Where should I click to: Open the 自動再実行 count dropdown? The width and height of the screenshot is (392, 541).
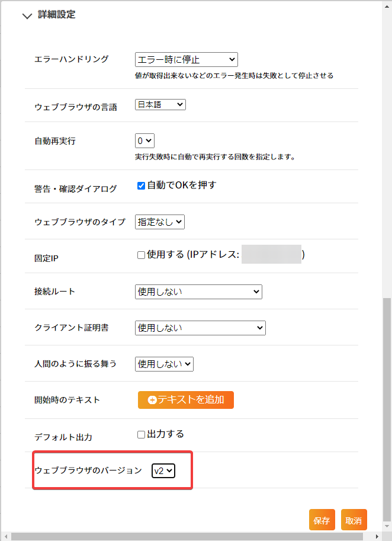pos(144,141)
